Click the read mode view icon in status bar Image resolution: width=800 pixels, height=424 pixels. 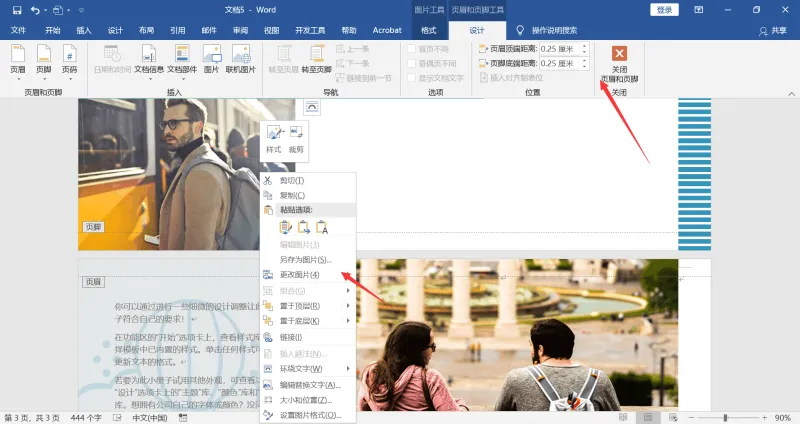coord(623,417)
